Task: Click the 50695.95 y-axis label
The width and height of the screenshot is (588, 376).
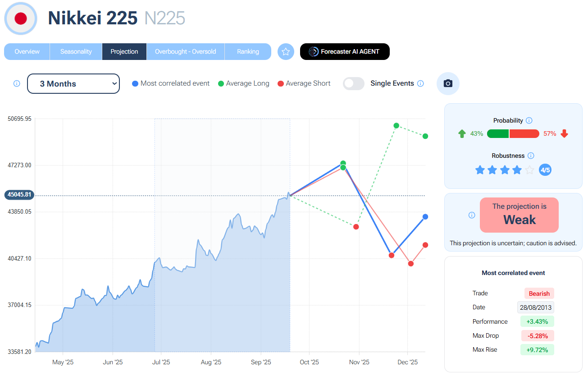Action: coord(19,119)
